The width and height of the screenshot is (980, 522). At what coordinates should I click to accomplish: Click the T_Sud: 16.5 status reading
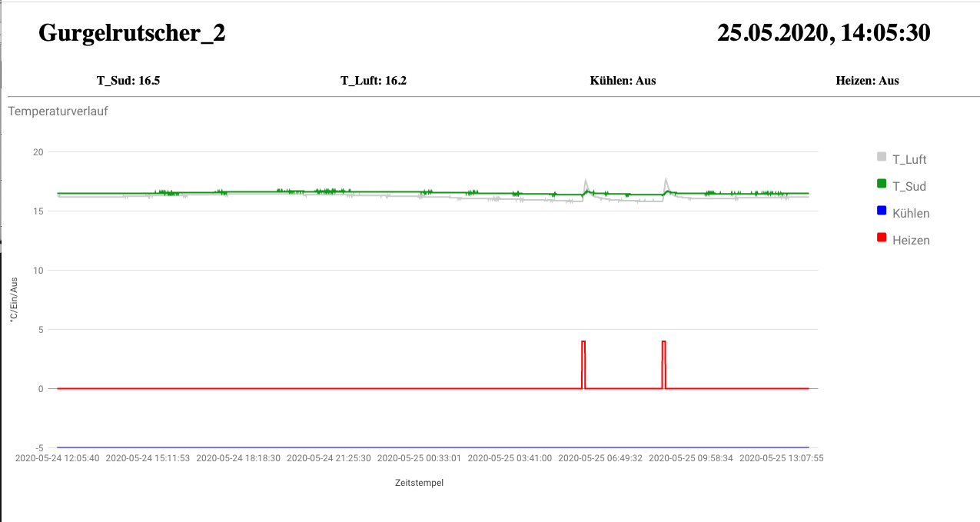[128, 81]
